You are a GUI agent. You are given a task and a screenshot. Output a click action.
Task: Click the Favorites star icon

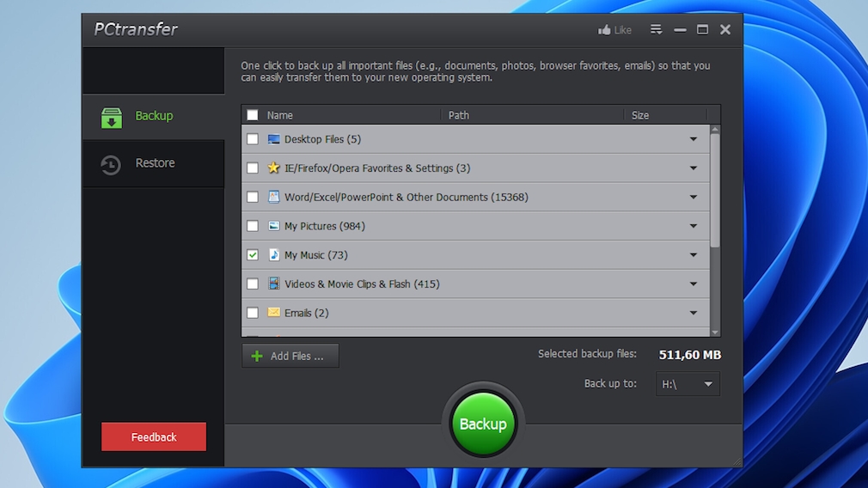click(x=273, y=168)
